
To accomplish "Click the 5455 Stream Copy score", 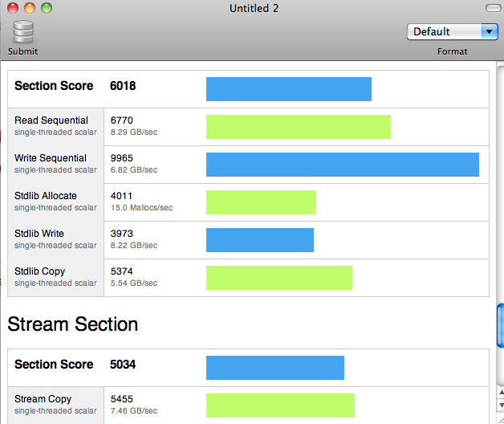I will [122, 399].
